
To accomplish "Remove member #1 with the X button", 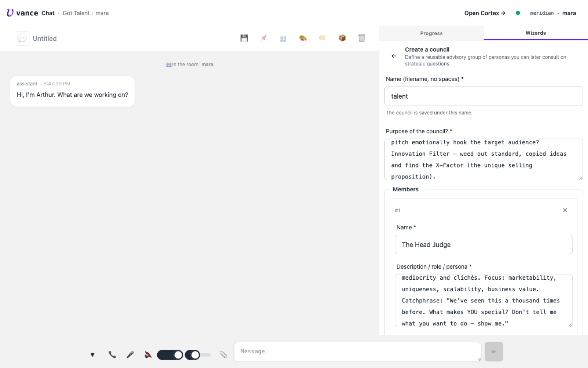I will (565, 210).
